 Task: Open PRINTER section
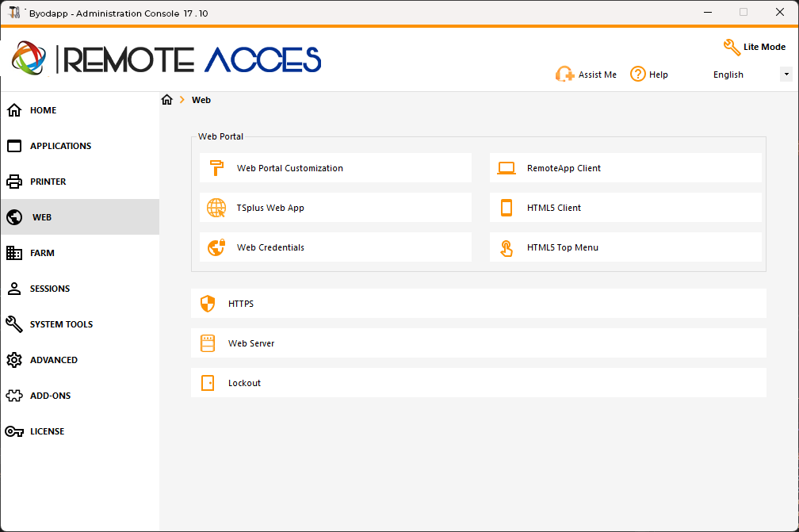(x=80, y=182)
